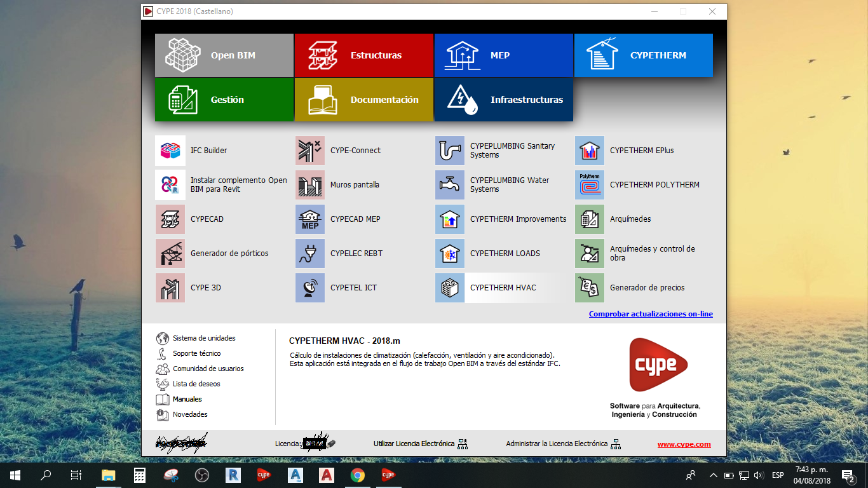Screen dimensions: 868x488
Task: Click the Comunidad de usuarios people icon
Action: coord(162,369)
